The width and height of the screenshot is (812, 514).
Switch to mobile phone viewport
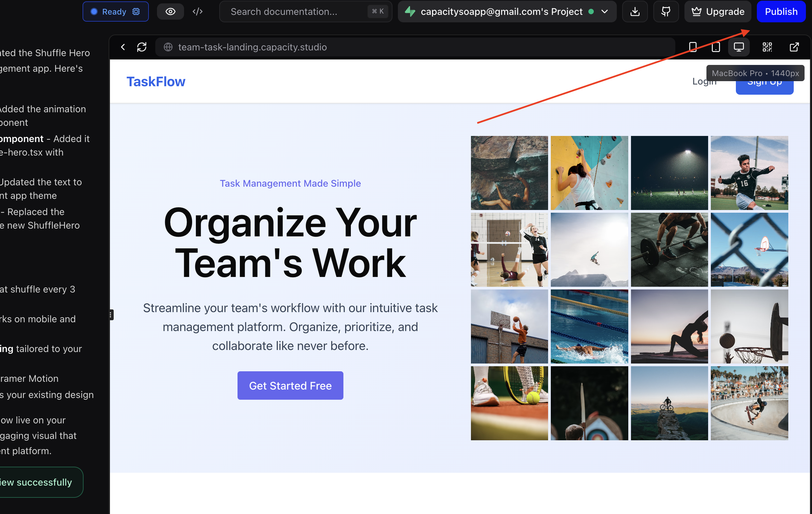(x=693, y=47)
